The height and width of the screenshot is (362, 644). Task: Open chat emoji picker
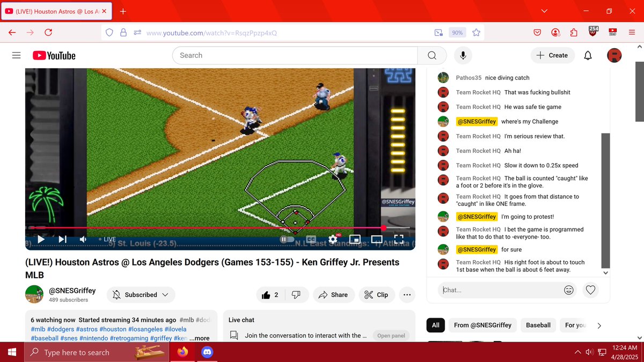click(x=569, y=290)
